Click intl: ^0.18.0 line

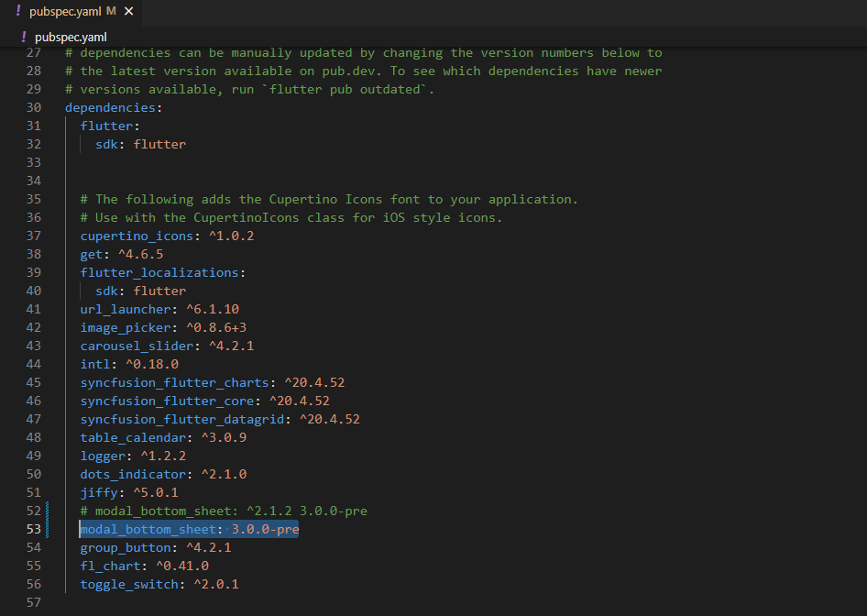click(129, 365)
